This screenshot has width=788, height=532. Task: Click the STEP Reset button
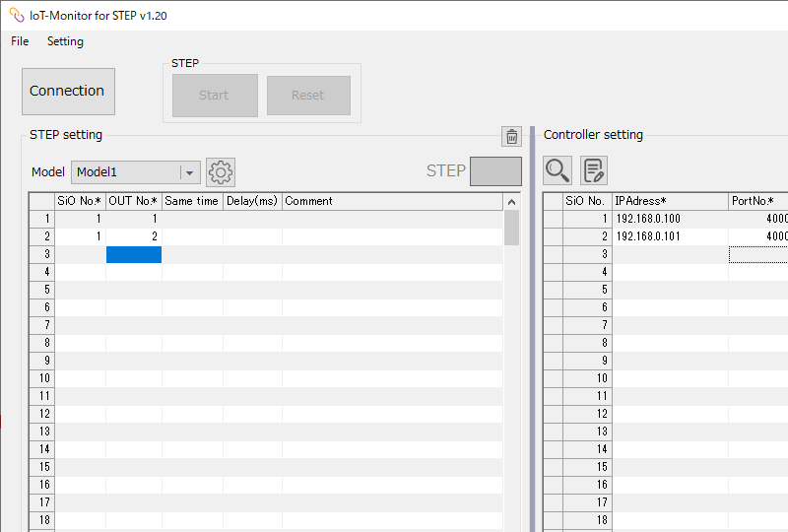(x=308, y=96)
